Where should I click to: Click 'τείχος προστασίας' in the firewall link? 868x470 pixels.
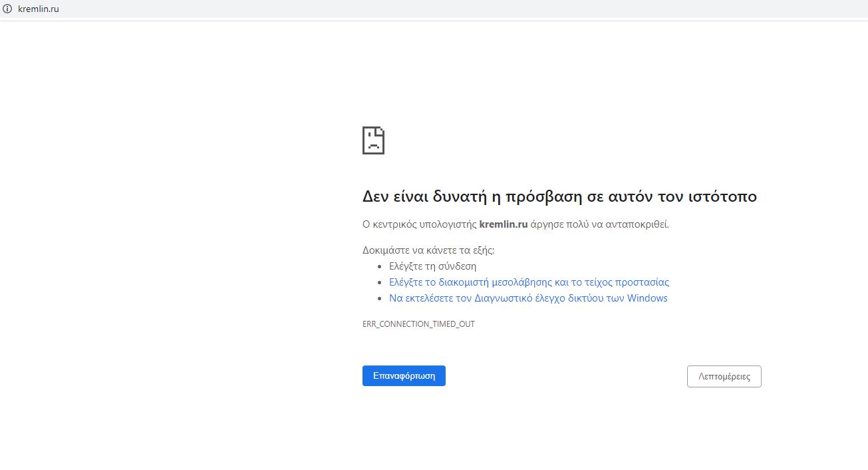(x=629, y=282)
